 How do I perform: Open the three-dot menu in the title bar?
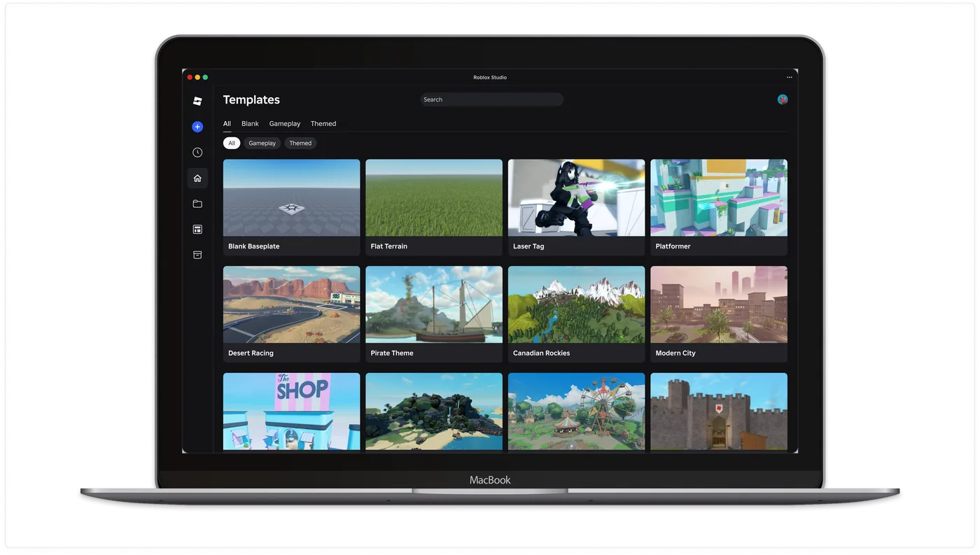[790, 78]
